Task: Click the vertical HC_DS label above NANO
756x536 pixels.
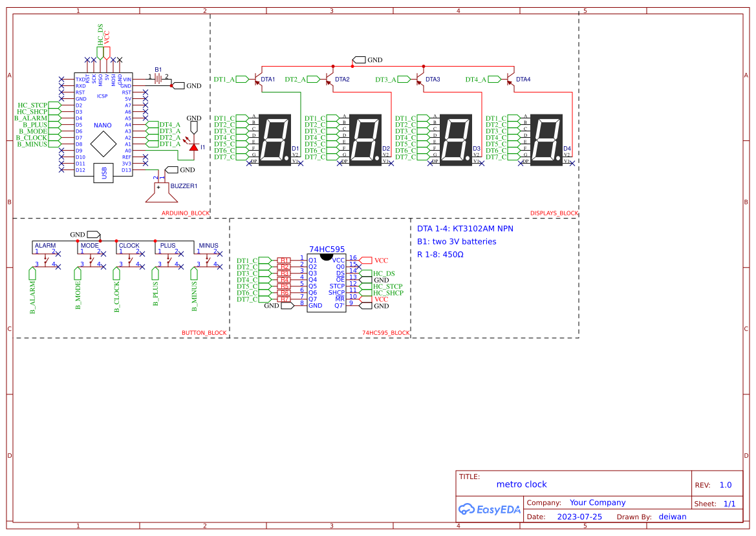Action: tap(100, 35)
